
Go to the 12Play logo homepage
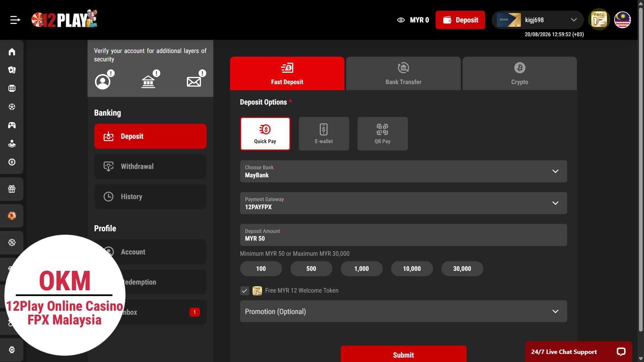pos(64,19)
